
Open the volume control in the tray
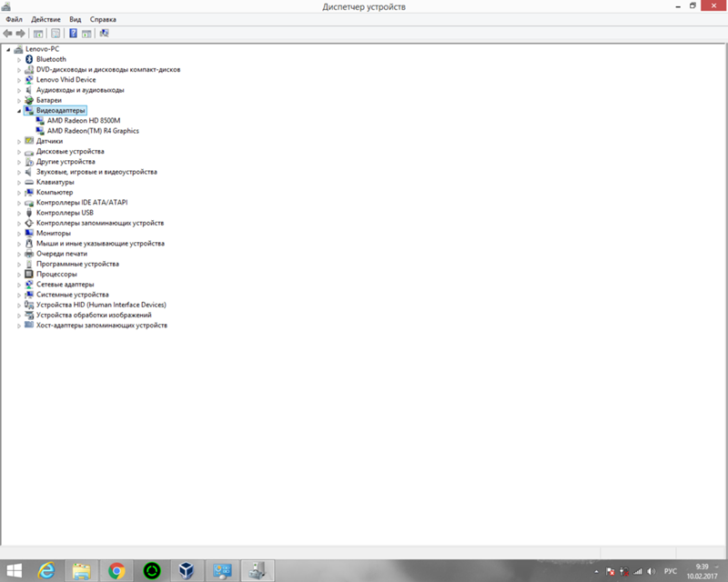[x=651, y=572]
